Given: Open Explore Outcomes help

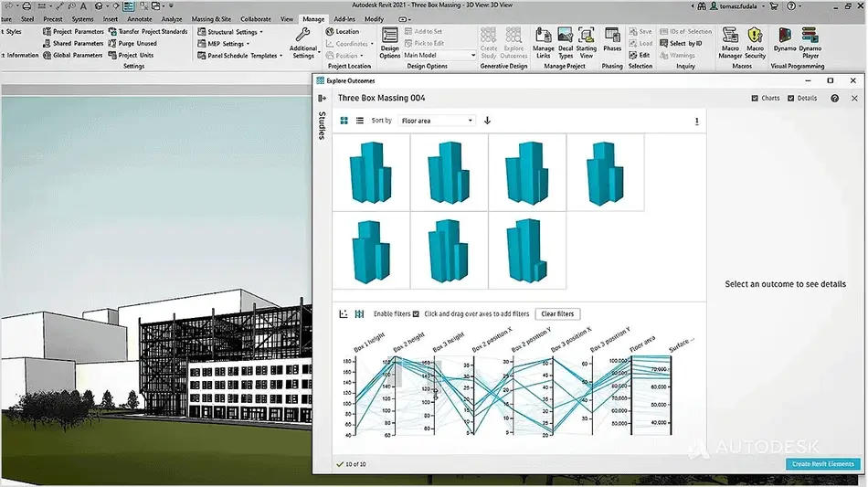Looking at the screenshot, I should (x=835, y=99).
